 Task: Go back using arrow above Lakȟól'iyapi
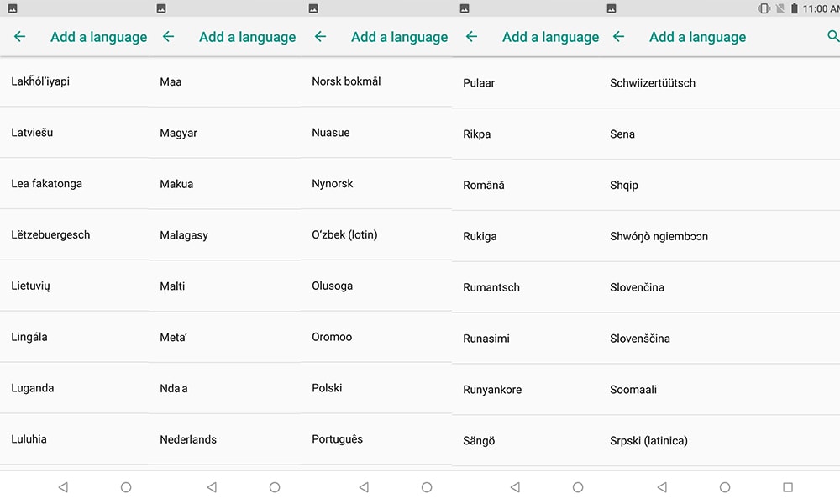click(19, 37)
